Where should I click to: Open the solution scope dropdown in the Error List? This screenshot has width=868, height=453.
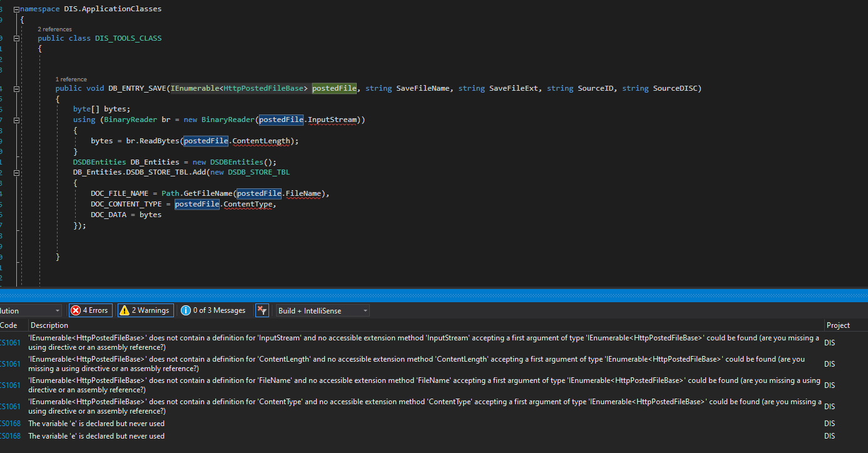click(30, 311)
